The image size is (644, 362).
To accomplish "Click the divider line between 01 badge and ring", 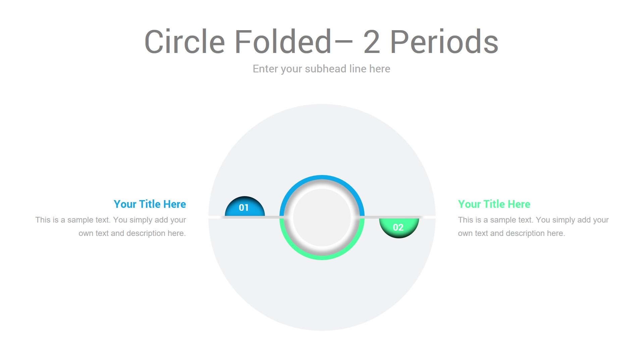I will [272, 217].
